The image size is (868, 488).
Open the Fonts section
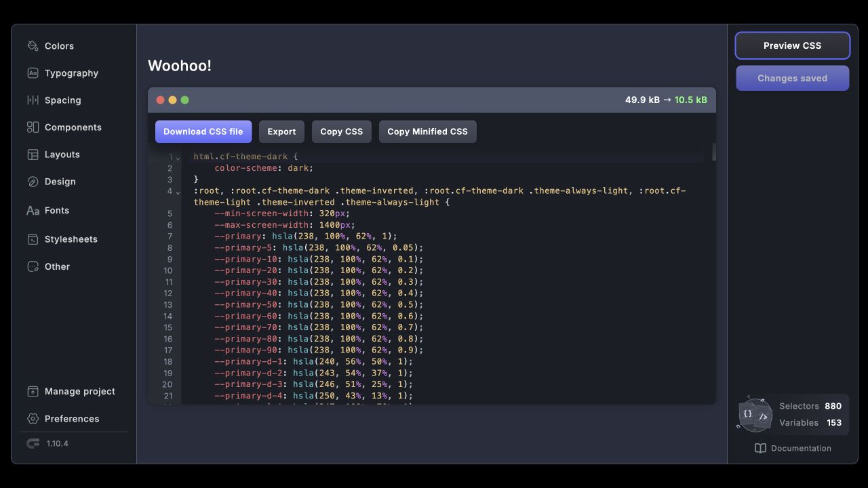pos(57,211)
